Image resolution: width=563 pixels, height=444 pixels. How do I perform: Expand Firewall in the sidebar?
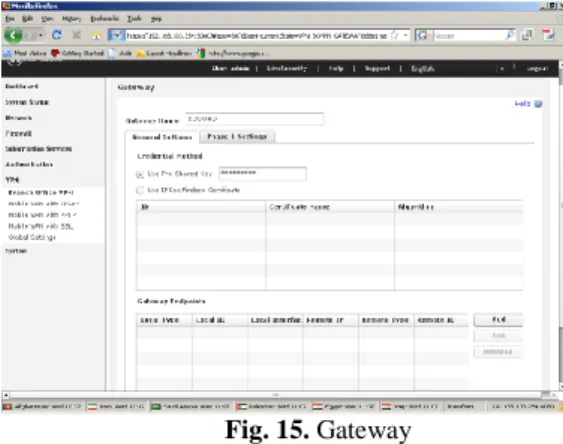[x=18, y=134]
